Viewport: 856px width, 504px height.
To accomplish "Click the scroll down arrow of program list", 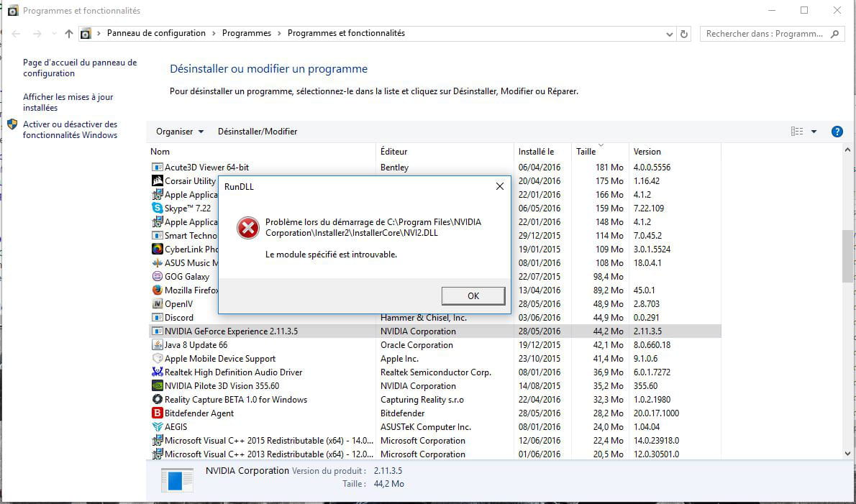I will pos(847,453).
